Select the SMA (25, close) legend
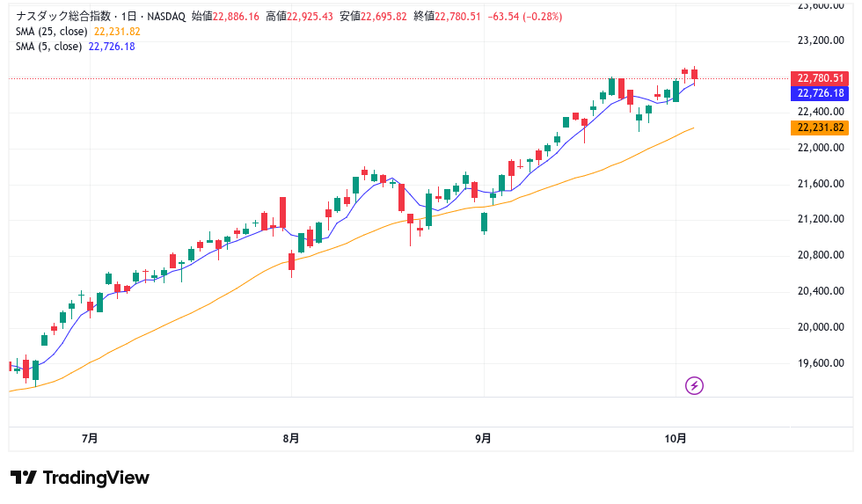The height and width of the screenshot is (504, 862). tap(51, 32)
